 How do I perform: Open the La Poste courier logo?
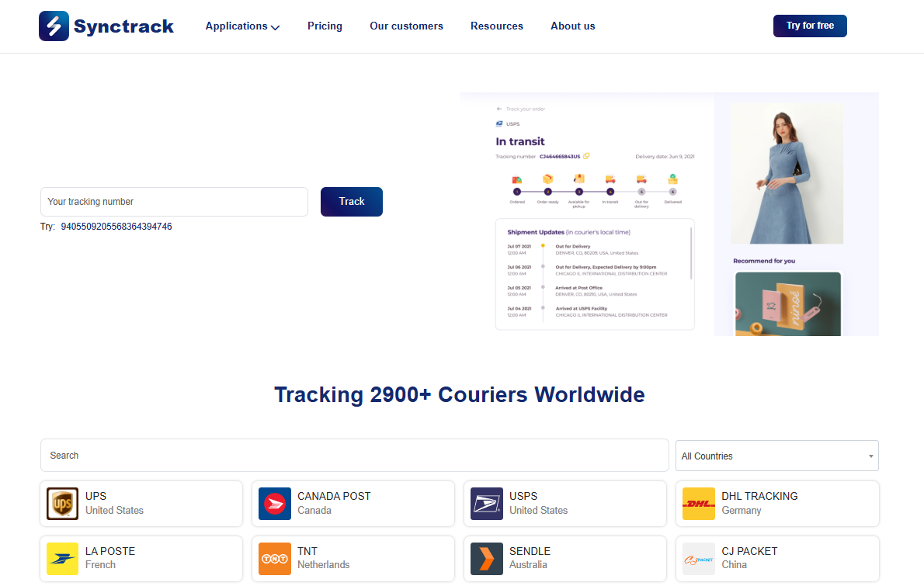62,558
